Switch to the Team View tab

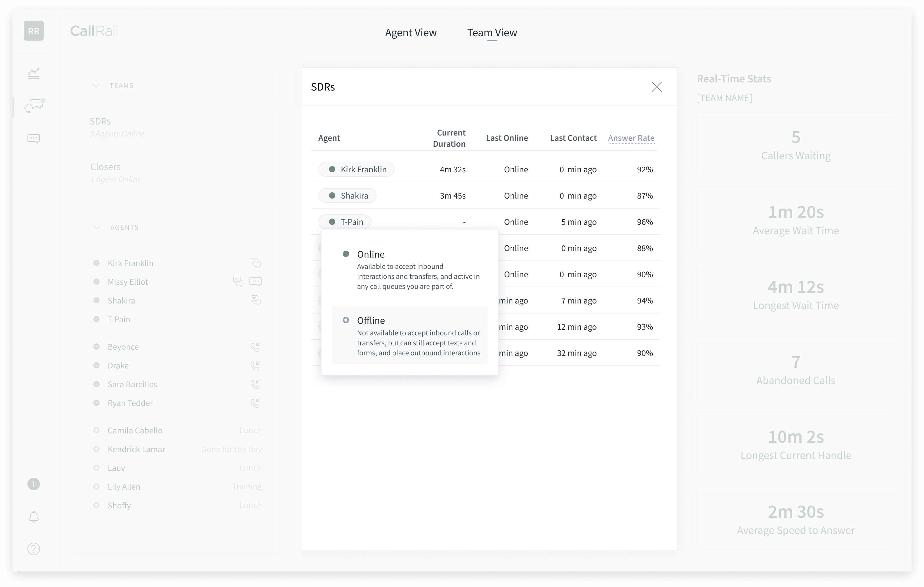click(x=492, y=33)
